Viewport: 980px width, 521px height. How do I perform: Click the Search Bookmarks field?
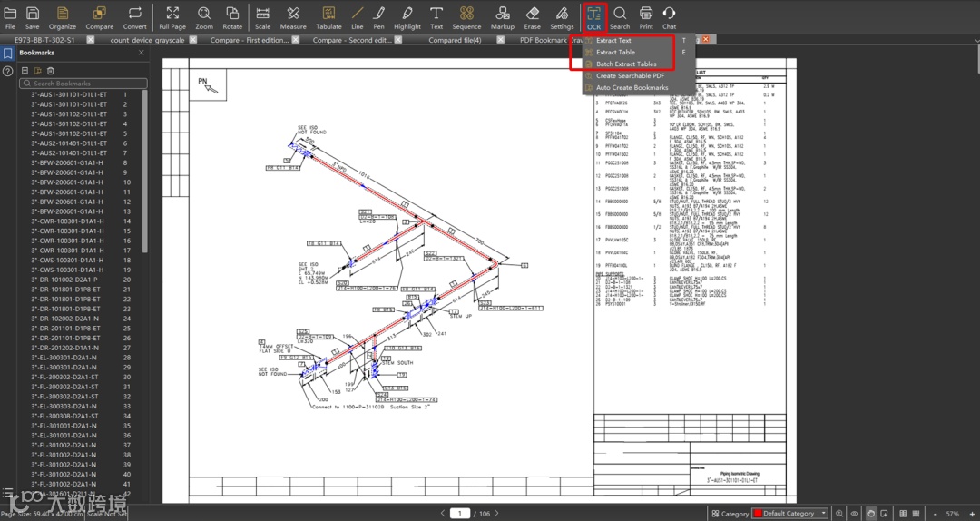[83, 84]
